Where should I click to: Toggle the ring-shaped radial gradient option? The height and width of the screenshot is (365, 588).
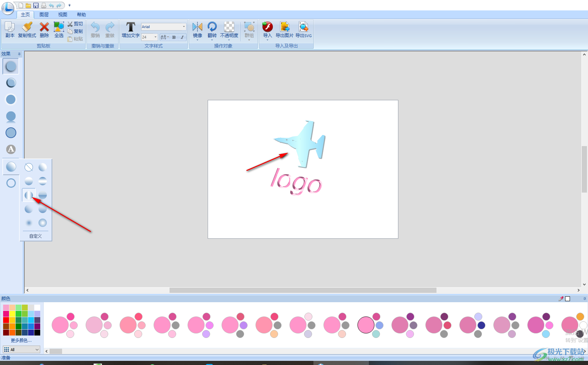coord(43,223)
